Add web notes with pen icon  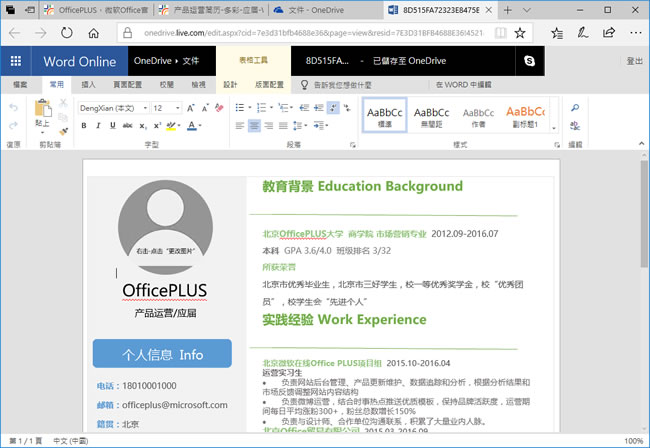click(x=583, y=33)
